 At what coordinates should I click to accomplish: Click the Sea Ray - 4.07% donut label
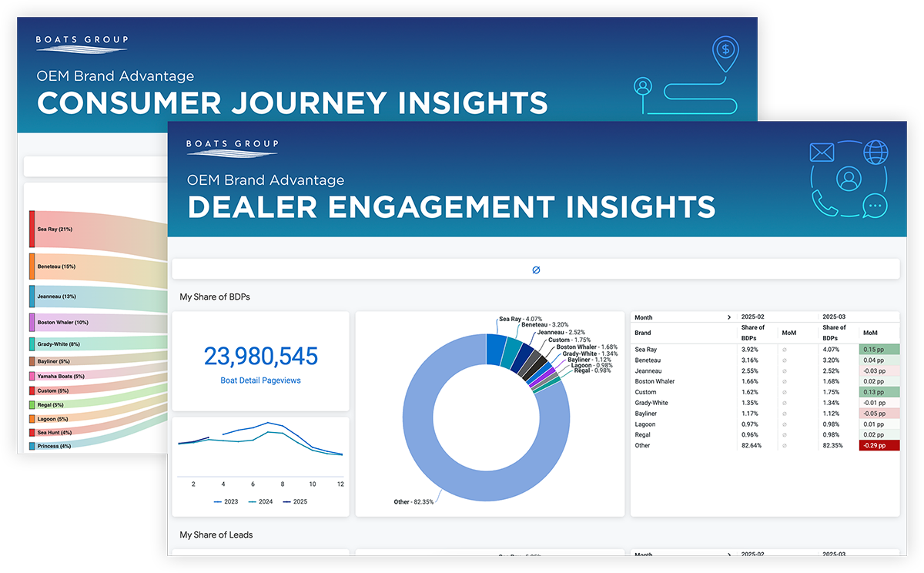521,319
